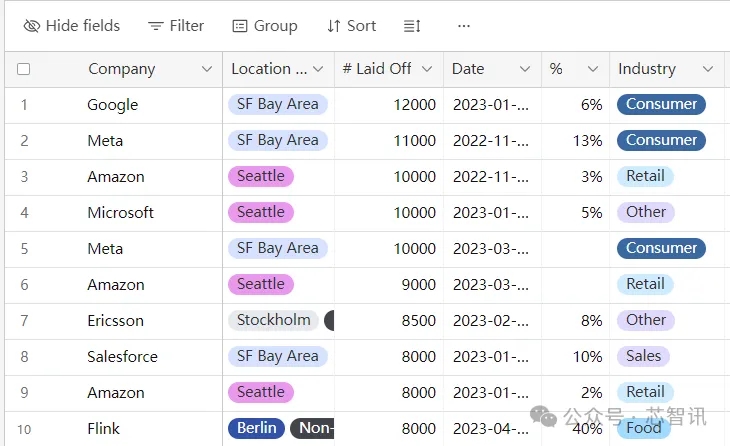The image size is (730, 446).
Task: Expand the Company column dropdown arrow
Action: point(207,69)
